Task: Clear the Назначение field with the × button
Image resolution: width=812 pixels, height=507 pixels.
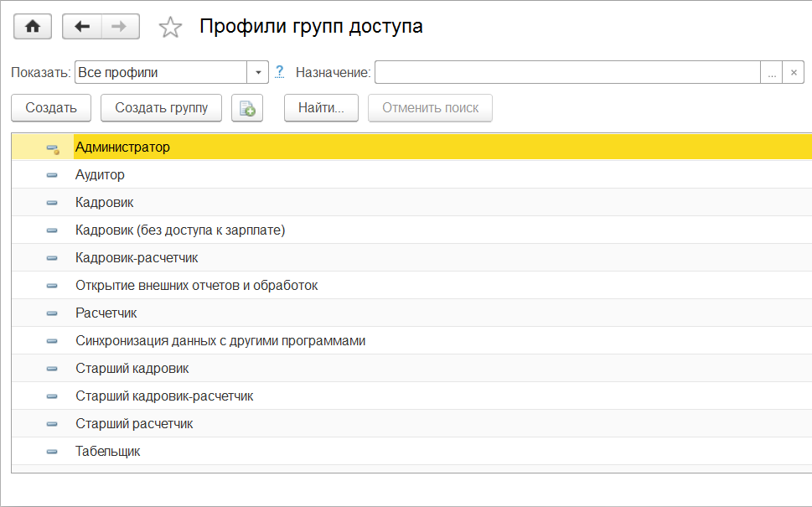Action: pos(794,73)
